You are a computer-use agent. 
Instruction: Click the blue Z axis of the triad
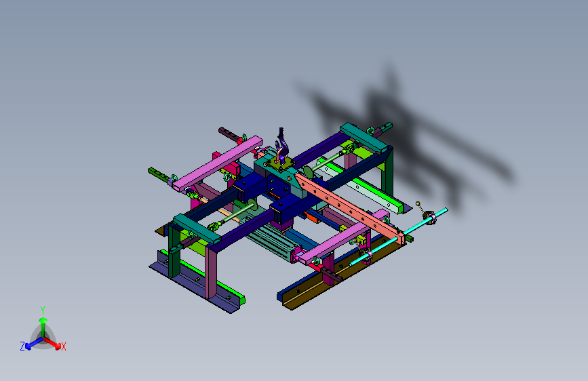pos(34,343)
